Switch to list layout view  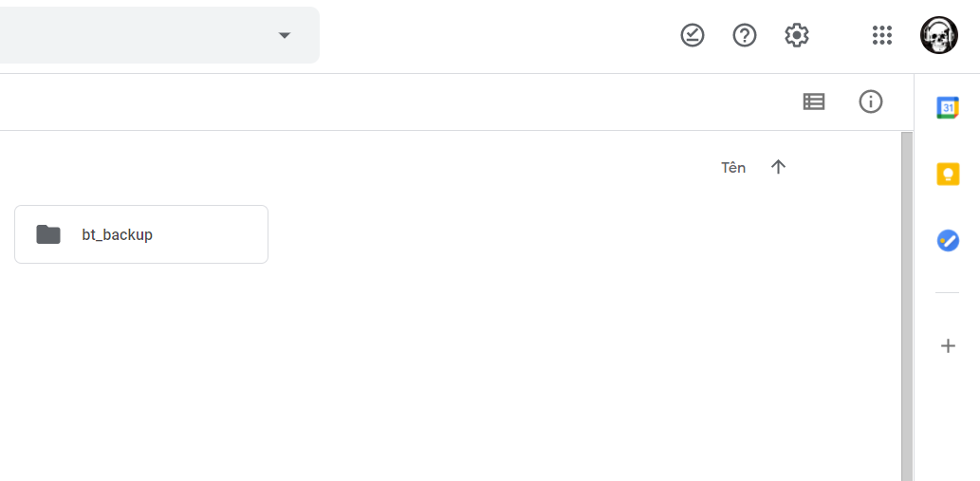click(x=814, y=102)
